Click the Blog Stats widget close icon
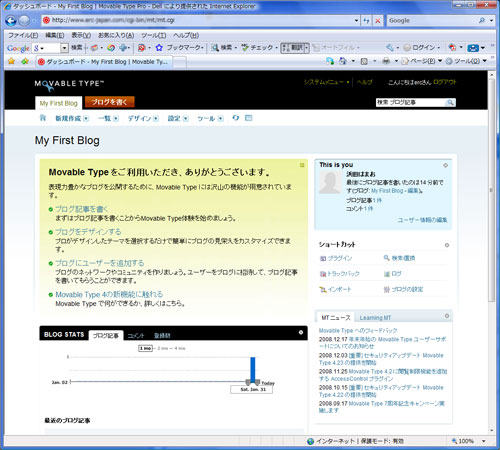This screenshot has width=500, height=450. click(301, 333)
